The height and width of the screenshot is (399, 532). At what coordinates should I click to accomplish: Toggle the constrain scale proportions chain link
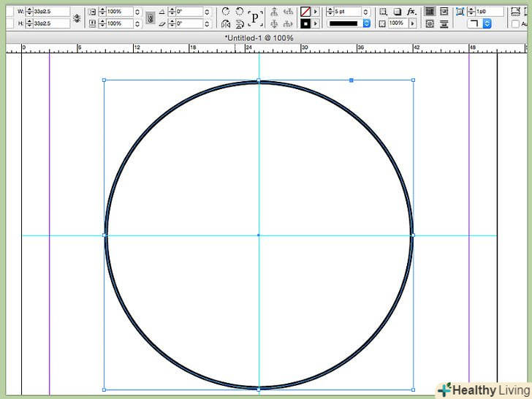tap(149, 18)
